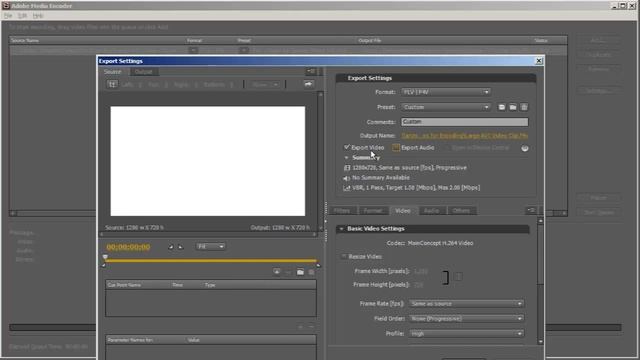Viewport: 640px width, 360px height.
Task: Click the add cue point icon
Action: [x=276, y=272]
